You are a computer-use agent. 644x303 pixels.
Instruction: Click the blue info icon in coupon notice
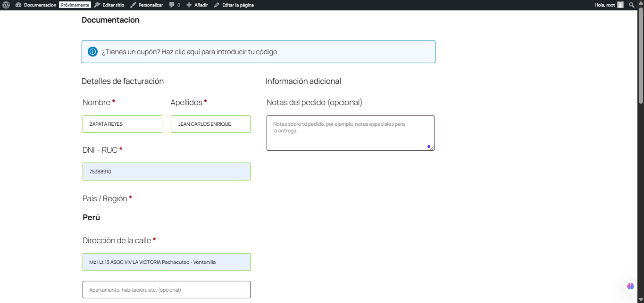click(x=92, y=52)
